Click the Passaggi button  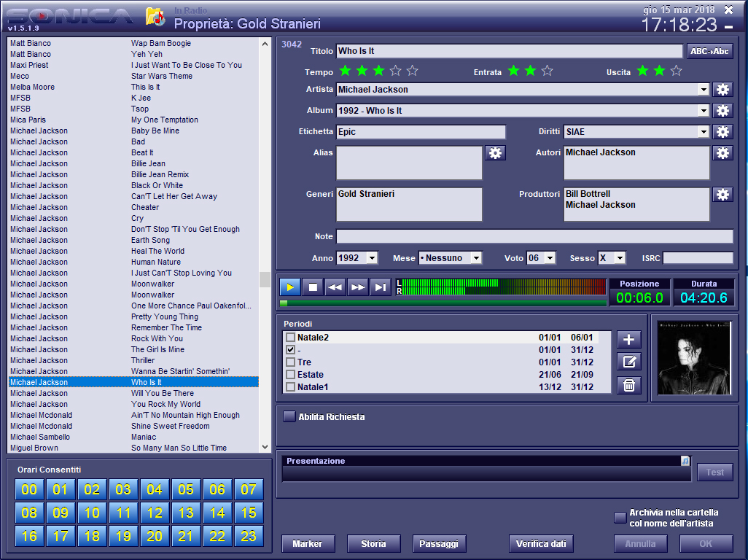(439, 544)
